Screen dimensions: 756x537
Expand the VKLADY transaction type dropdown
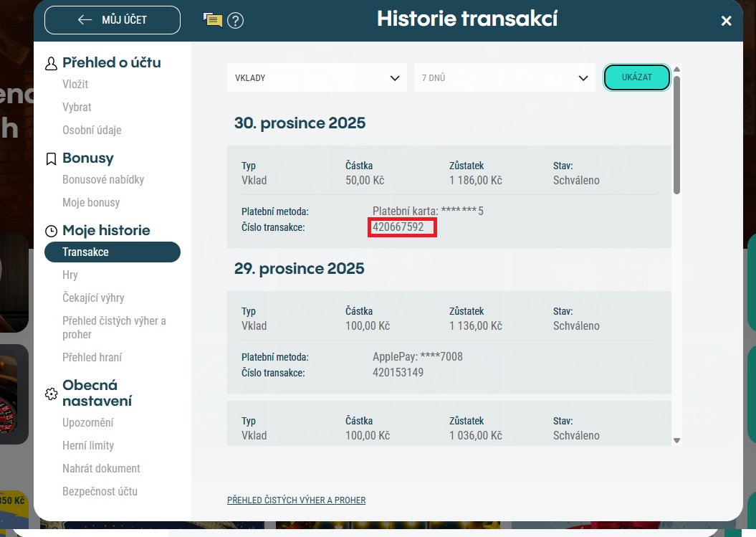pos(316,78)
